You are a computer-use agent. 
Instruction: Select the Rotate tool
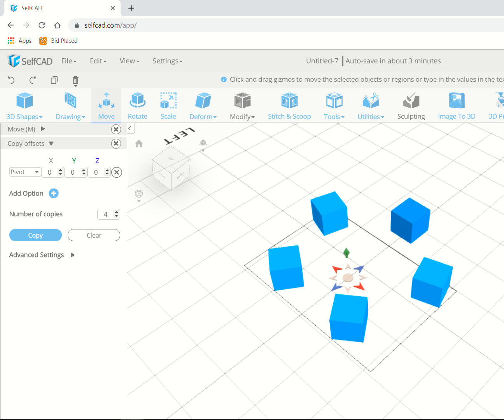[137, 106]
